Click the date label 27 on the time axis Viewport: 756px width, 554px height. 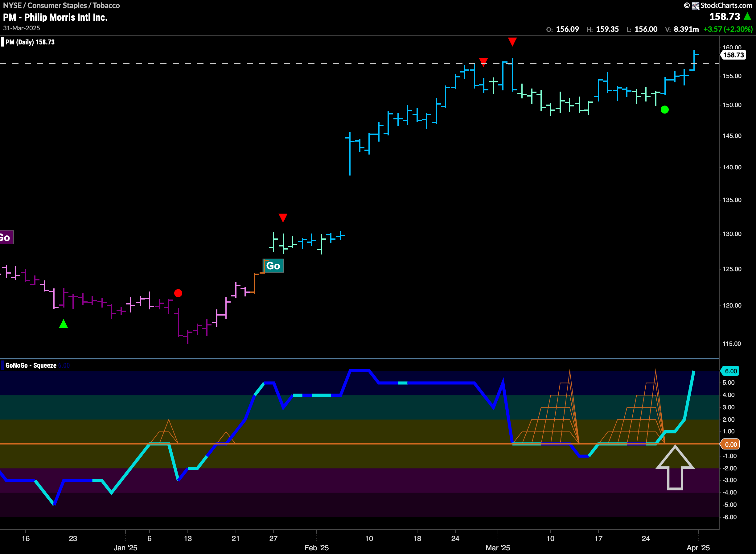tap(273, 539)
